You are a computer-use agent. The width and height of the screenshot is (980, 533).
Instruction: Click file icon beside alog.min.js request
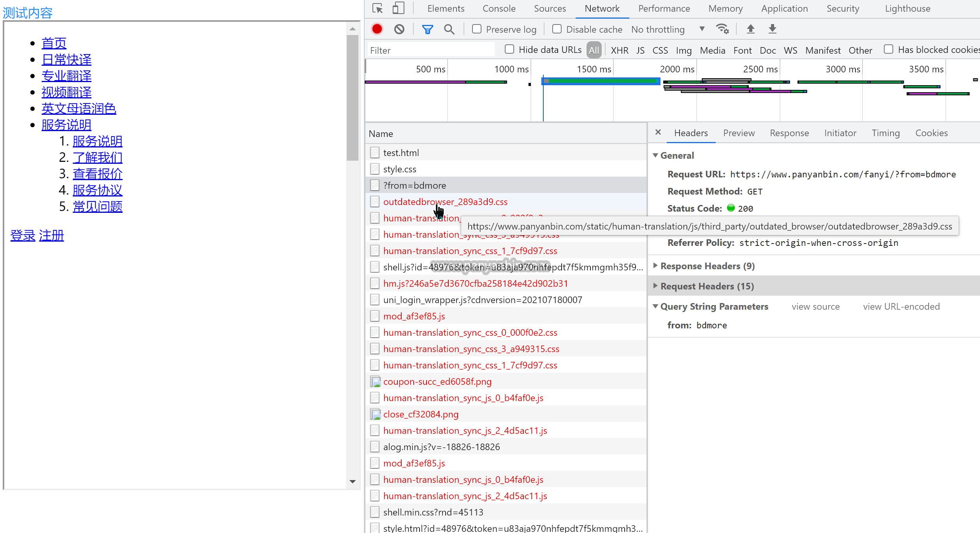[x=374, y=447]
